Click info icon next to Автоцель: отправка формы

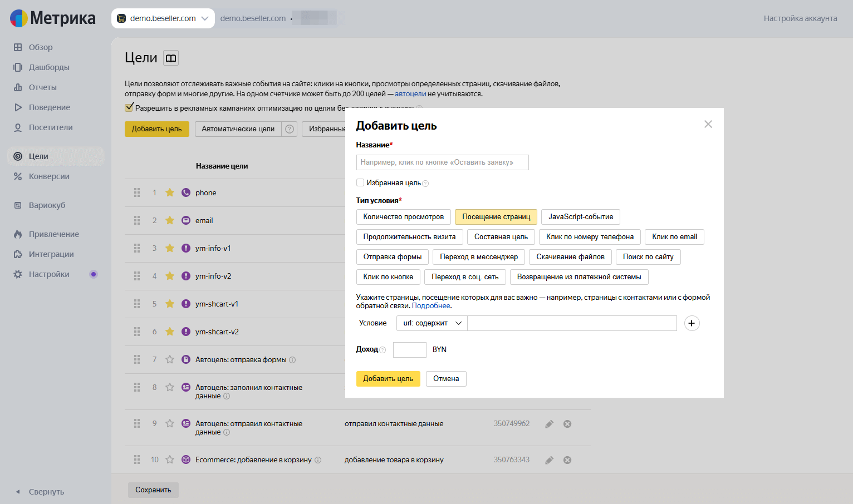tap(292, 360)
